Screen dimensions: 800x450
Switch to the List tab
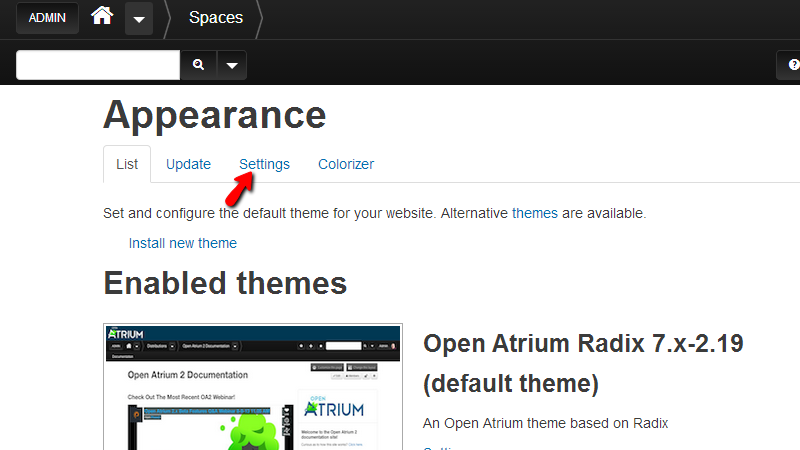pos(127,164)
